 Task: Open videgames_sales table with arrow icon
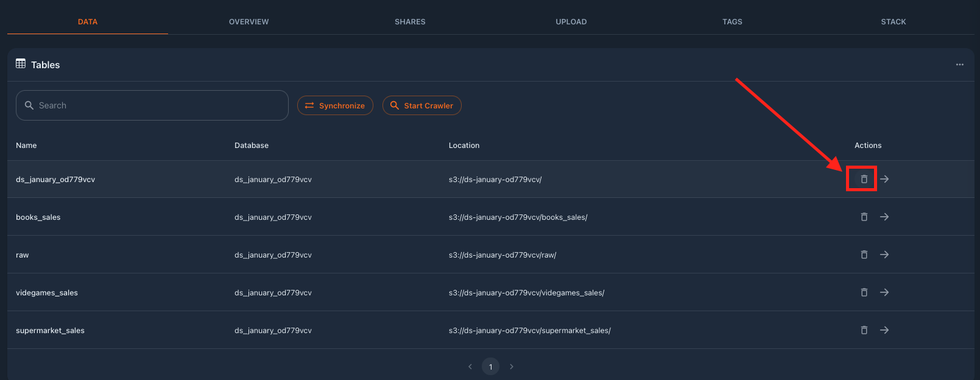[x=884, y=292]
